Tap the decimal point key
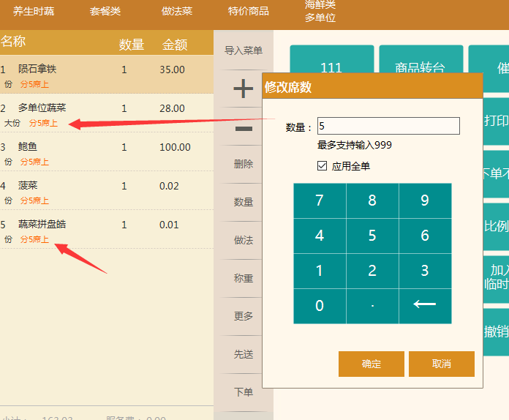Image resolution: width=509 pixels, height=420 pixels. pos(372,306)
